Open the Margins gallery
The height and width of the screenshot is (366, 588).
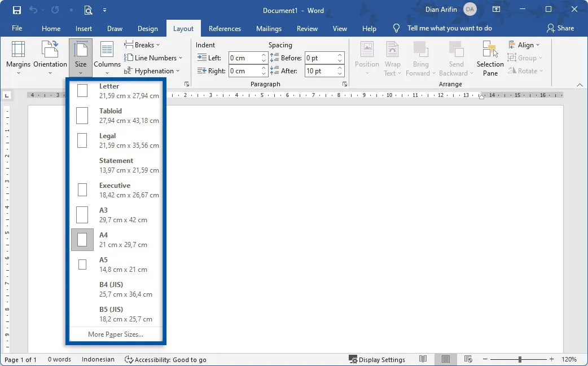pyautogui.click(x=17, y=56)
